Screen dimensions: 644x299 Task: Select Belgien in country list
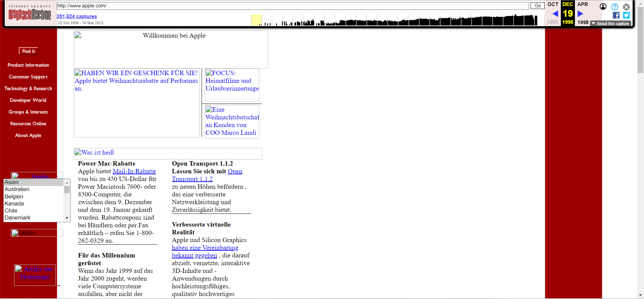click(14, 196)
